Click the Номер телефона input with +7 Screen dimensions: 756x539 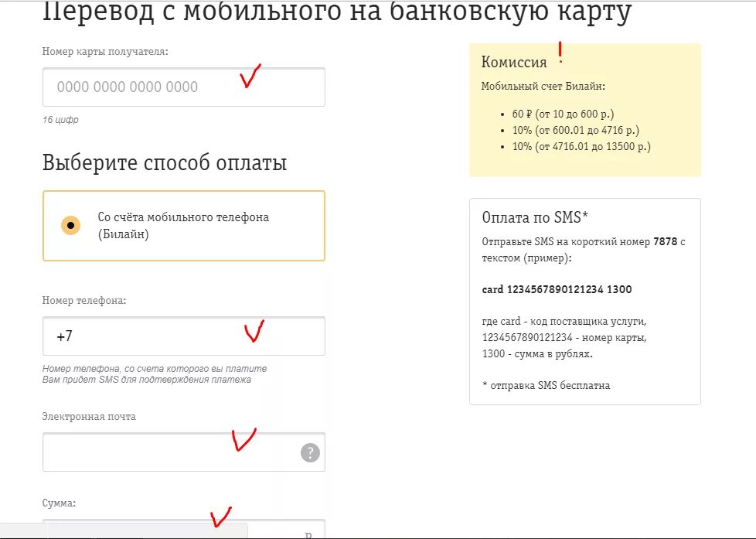tap(183, 336)
